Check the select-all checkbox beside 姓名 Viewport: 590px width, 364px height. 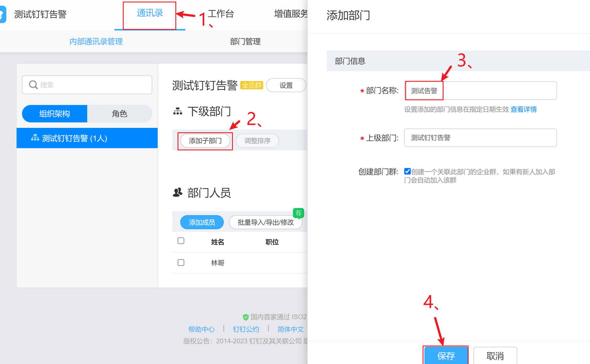point(181,241)
